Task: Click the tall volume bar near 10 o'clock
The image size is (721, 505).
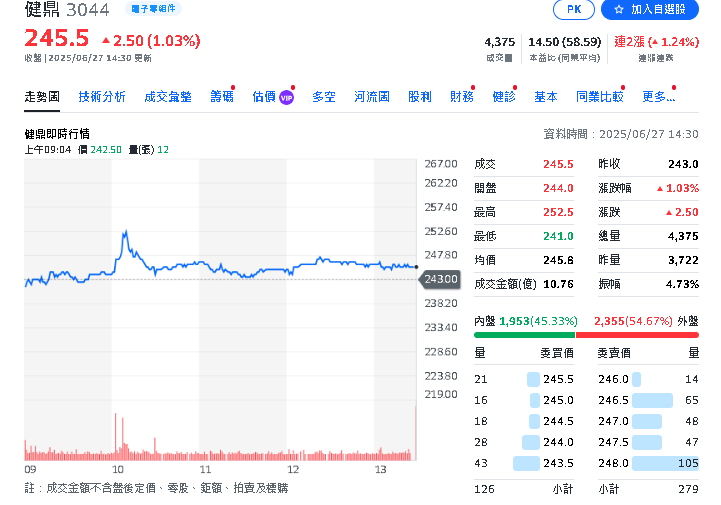Action: pos(115,436)
